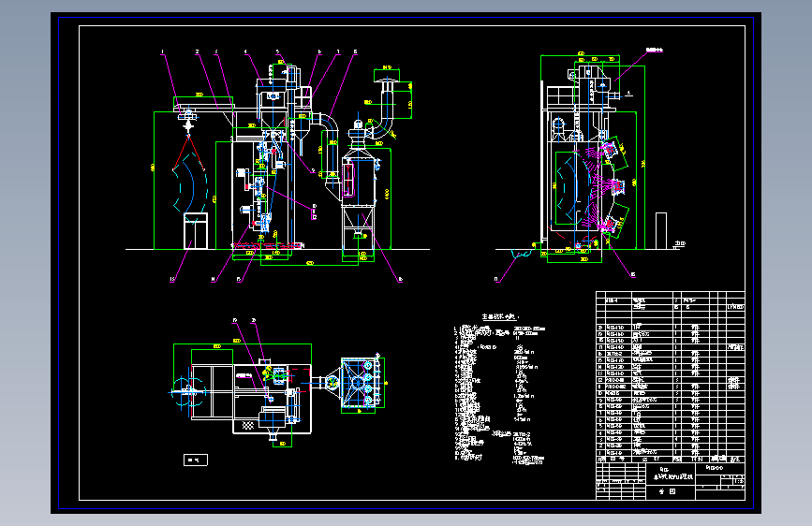Screen dimensions: 812x526
Task: Click callout number 1 above the front elevation view
Action: coord(162,51)
